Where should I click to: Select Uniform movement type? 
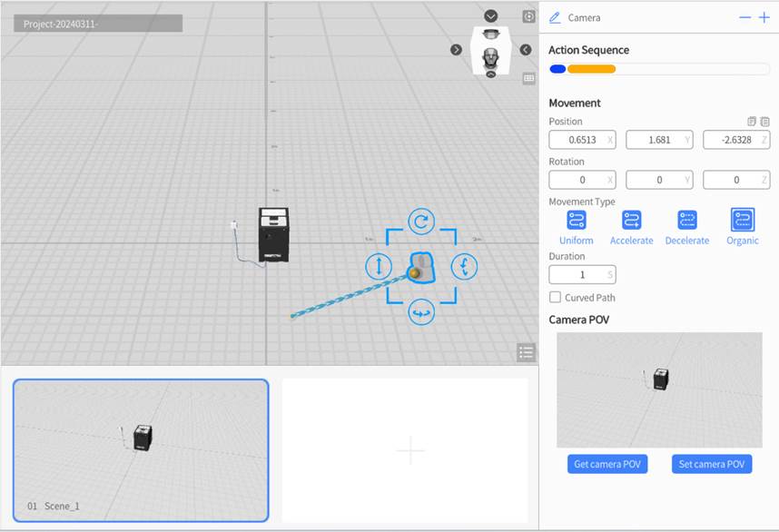[577, 220]
